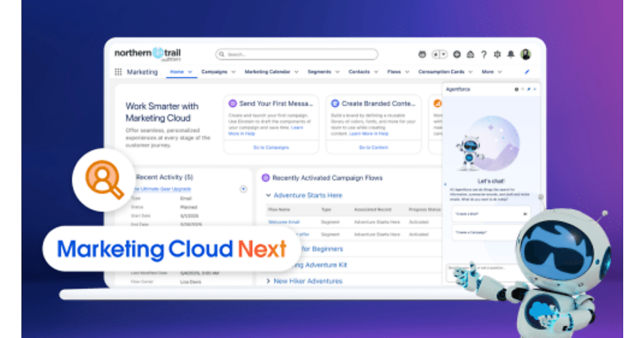Choose the 'Create a Brief' suggestion

491,214
